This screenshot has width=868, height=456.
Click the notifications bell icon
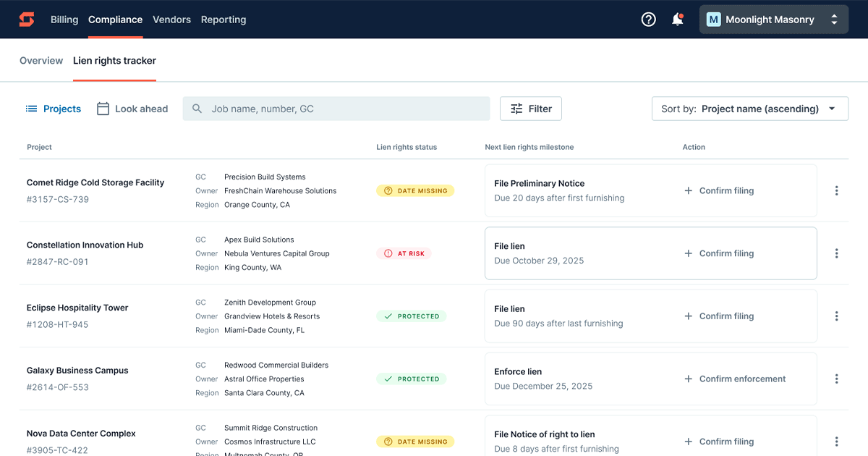click(677, 20)
